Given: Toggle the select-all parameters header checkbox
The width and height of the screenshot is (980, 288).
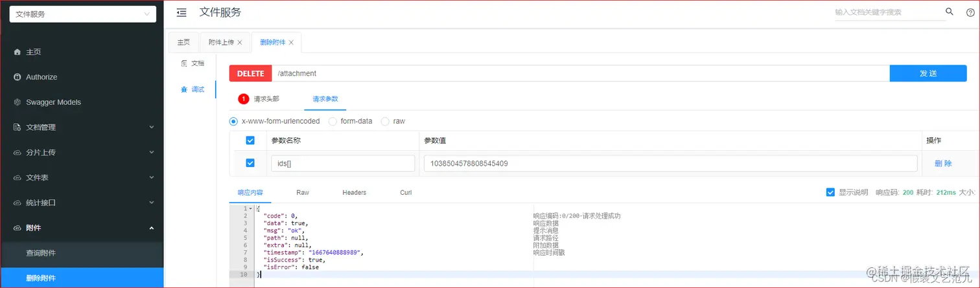Looking at the screenshot, I should point(250,140).
